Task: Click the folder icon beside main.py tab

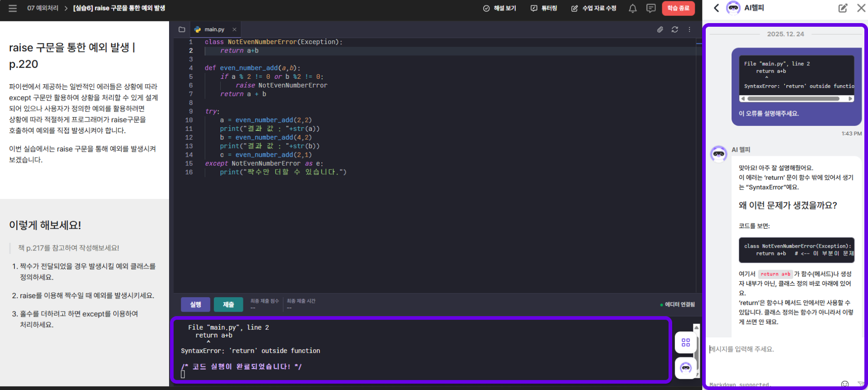Action: (182, 29)
